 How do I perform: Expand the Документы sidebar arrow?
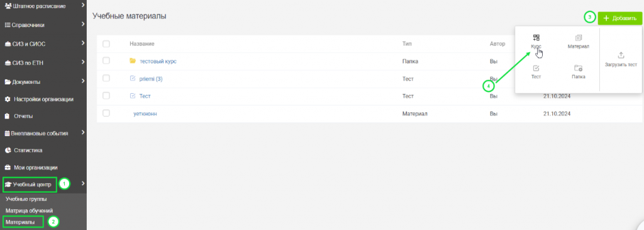[x=83, y=81]
